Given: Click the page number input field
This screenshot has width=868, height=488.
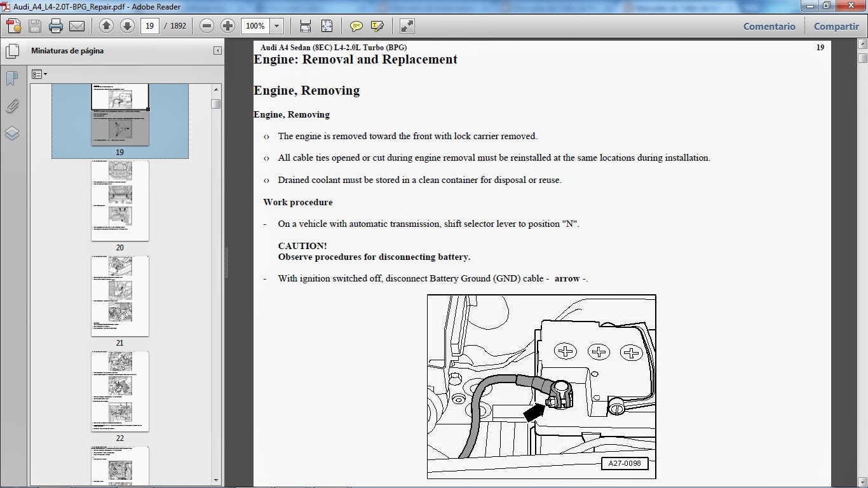Looking at the screenshot, I should click(149, 26).
